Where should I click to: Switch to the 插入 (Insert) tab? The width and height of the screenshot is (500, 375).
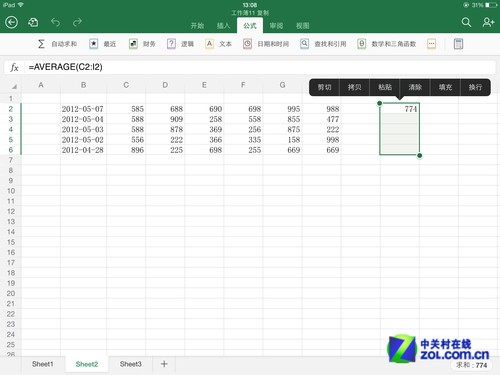[223, 26]
